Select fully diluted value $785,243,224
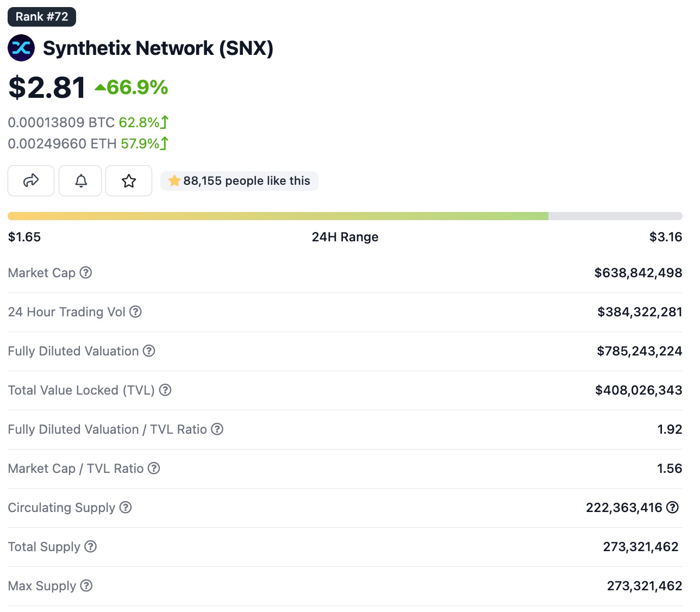This screenshot has height=612, width=700. click(x=640, y=351)
